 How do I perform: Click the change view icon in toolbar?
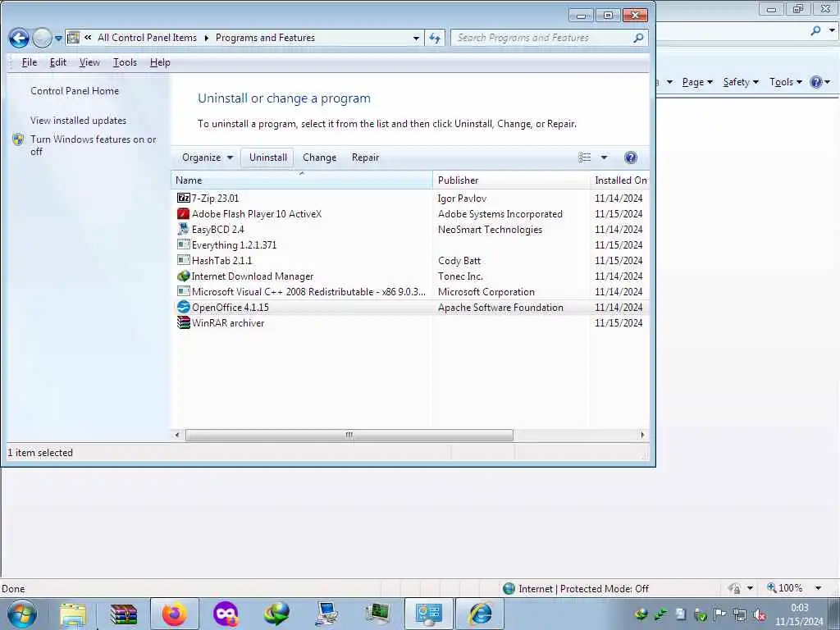(x=584, y=157)
